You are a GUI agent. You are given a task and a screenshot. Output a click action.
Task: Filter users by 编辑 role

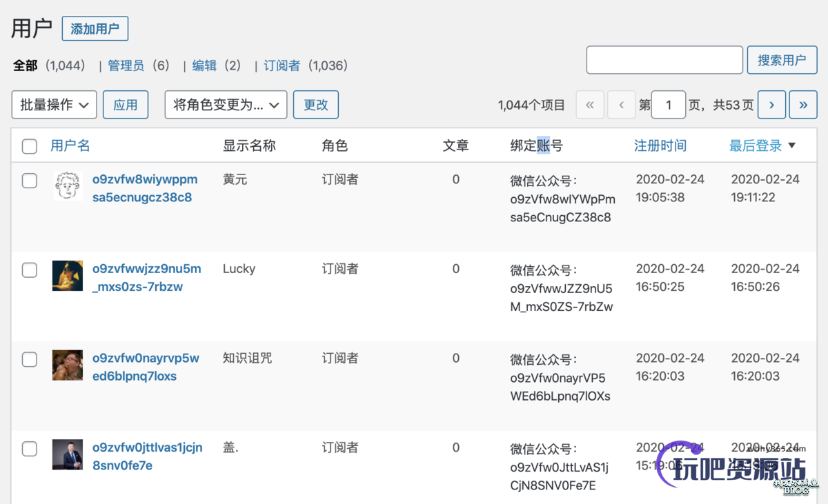[204, 65]
